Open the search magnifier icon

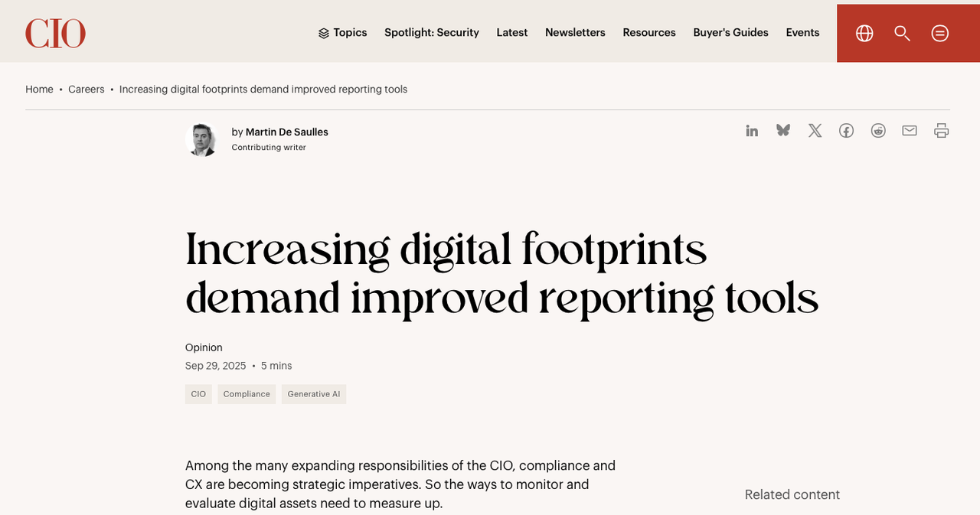[x=902, y=33]
